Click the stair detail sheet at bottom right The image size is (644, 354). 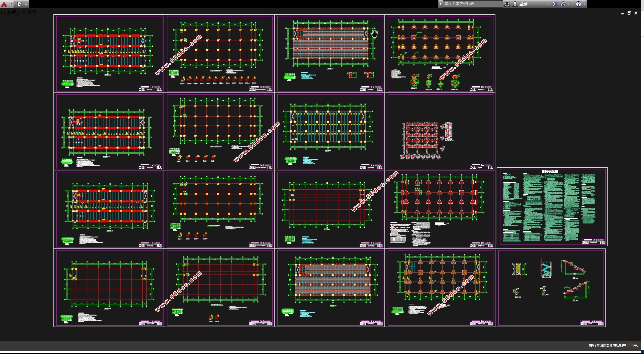click(551, 288)
